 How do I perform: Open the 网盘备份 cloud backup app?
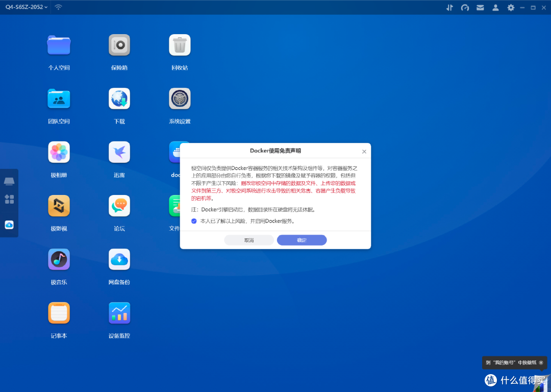(x=119, y=259)
